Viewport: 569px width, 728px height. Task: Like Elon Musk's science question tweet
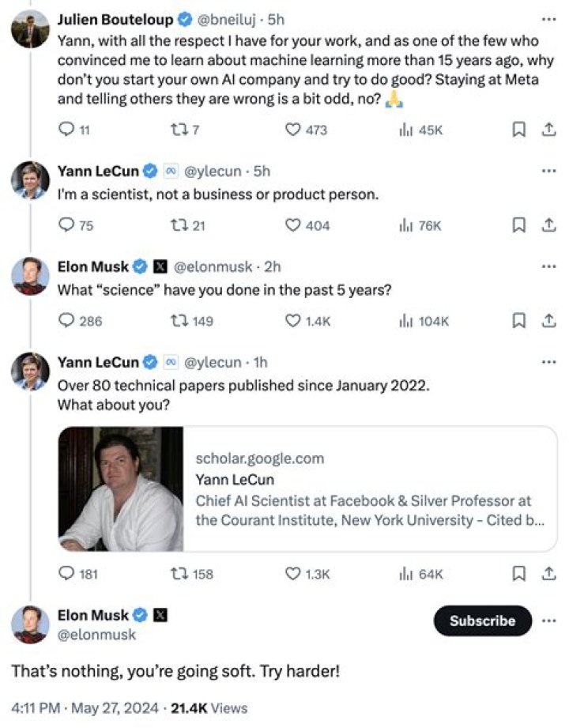(293, 320)
